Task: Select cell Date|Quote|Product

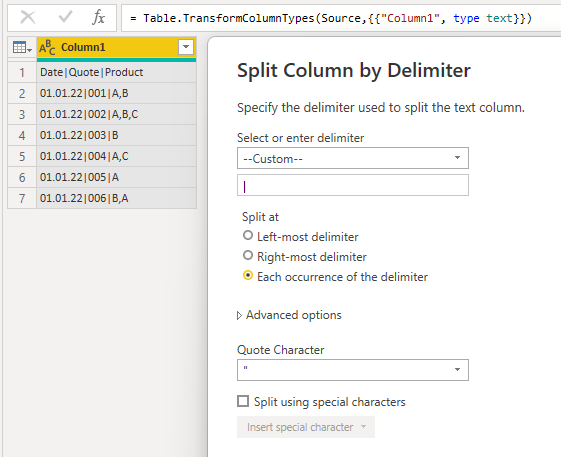Action: [116, 72]
